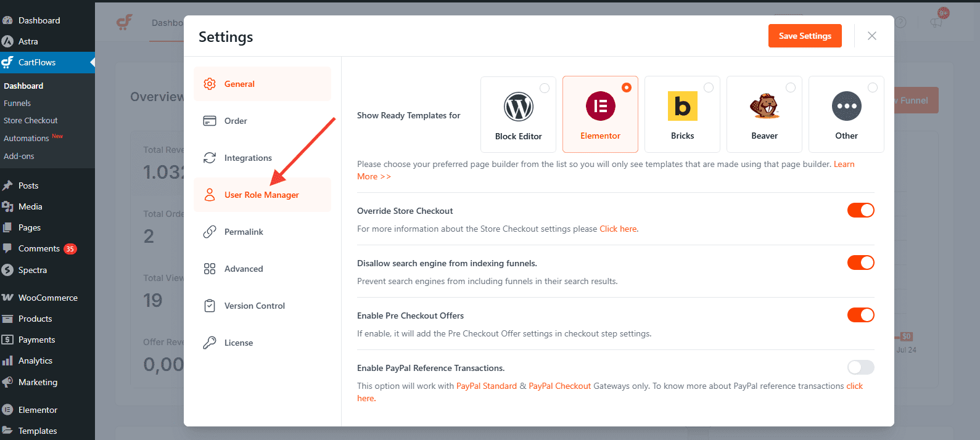980x440 pixels.
Task: Select the Bricks radio button
Action: pyautogui.click(x=709, y=88)
